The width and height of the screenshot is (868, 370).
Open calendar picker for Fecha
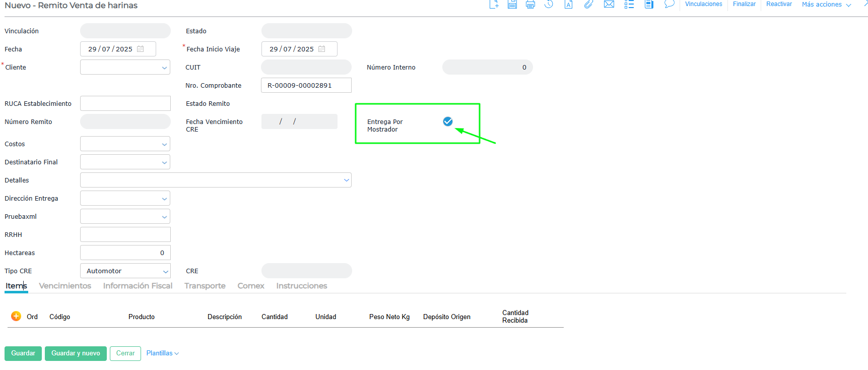coord(141,49)
